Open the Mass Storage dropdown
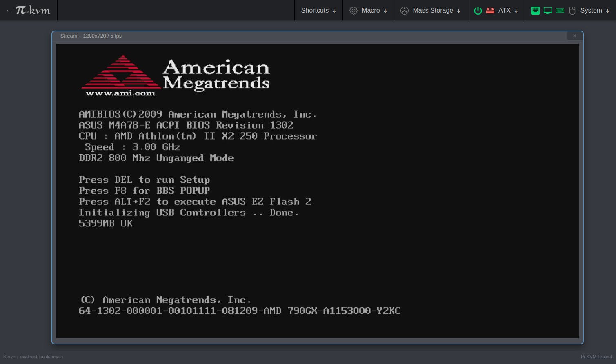This screenshot has width=616, height=364. [x=436, y=11]
